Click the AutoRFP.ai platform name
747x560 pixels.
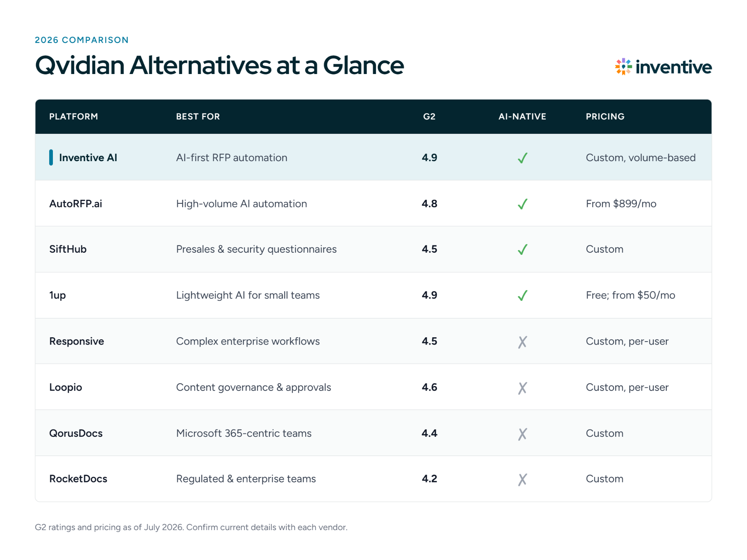pyautogui.click(x=76, y=203)
